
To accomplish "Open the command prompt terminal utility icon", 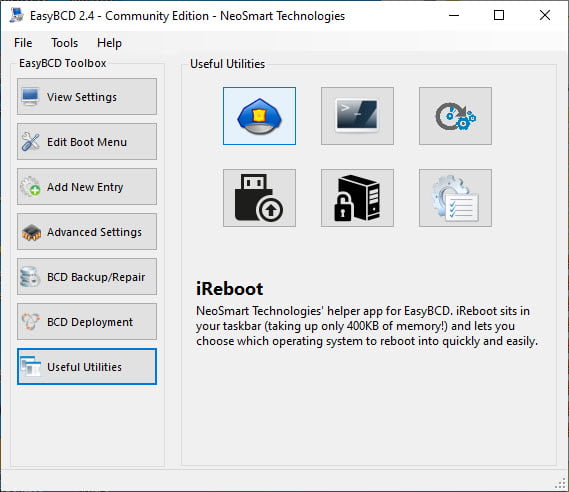I will (x=357, y=116).
